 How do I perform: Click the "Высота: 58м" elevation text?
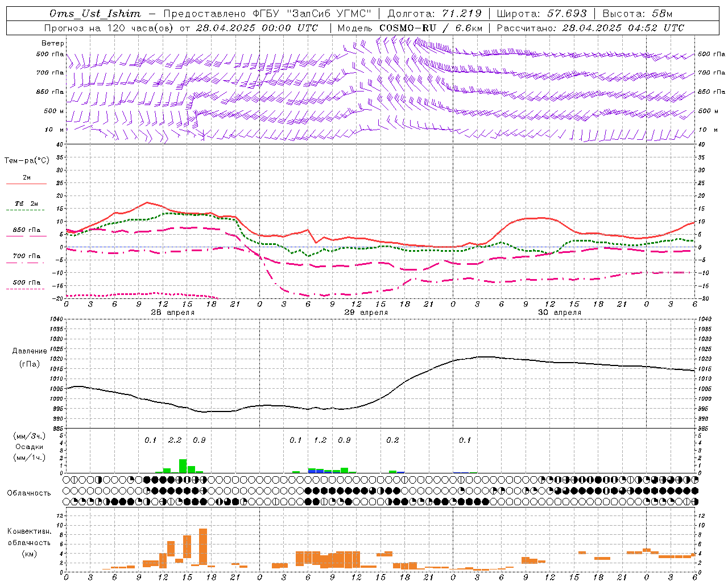tap(637, 14)
